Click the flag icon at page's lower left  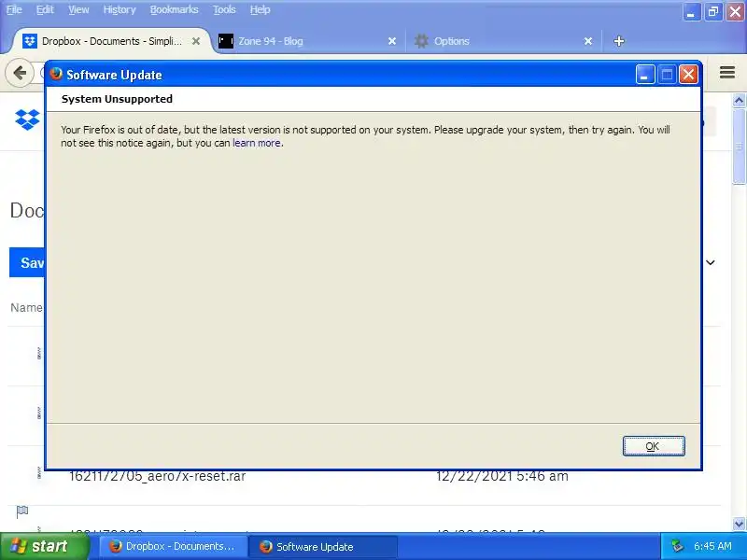22,511
